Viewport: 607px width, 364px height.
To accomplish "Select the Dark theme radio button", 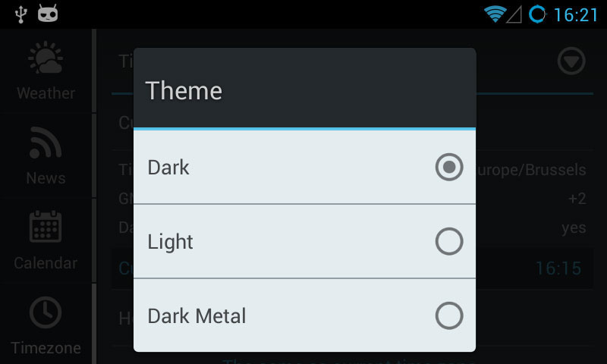I will pyautogui.click(x=449, y=168).
